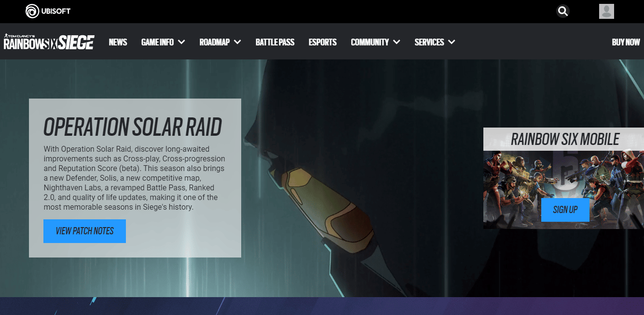Open the user account avatar
644x315 pixels.
(x=606, y=11)
